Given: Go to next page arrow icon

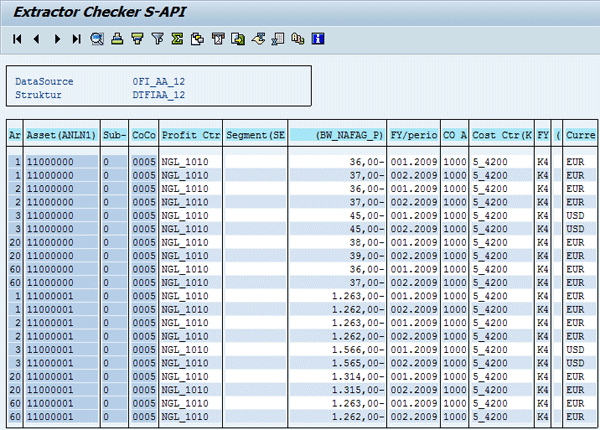Looking at the screenshot, I should (x=57, y=39).
